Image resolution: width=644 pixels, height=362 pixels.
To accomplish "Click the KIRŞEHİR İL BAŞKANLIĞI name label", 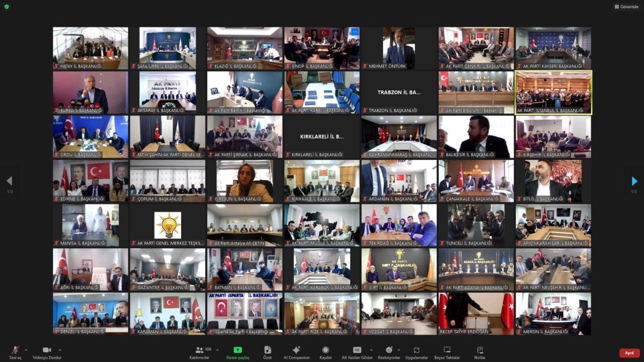I will pyautogui.click(x=547, y=155).
